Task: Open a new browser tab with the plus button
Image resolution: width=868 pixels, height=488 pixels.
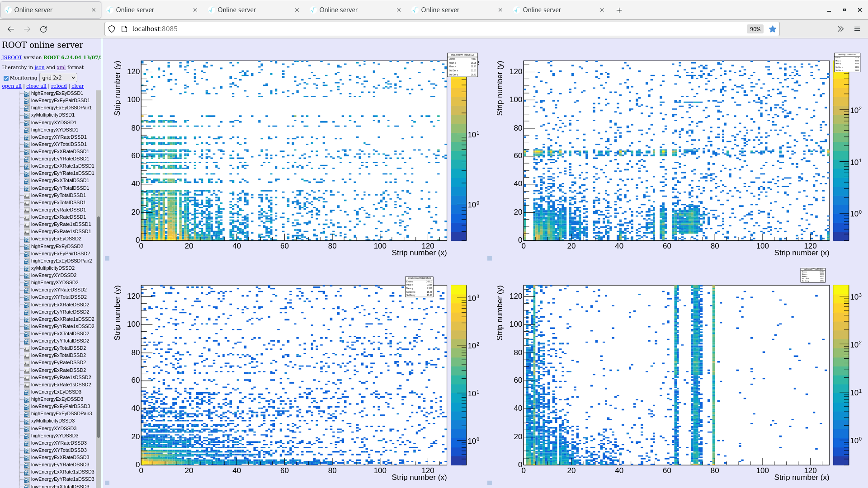Action: (x=619, y=10)
